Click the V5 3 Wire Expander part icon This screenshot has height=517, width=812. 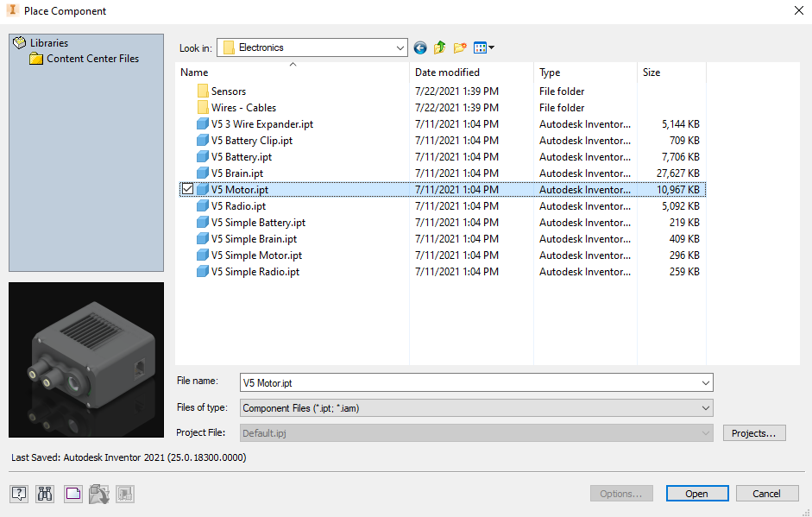point(203,124)
